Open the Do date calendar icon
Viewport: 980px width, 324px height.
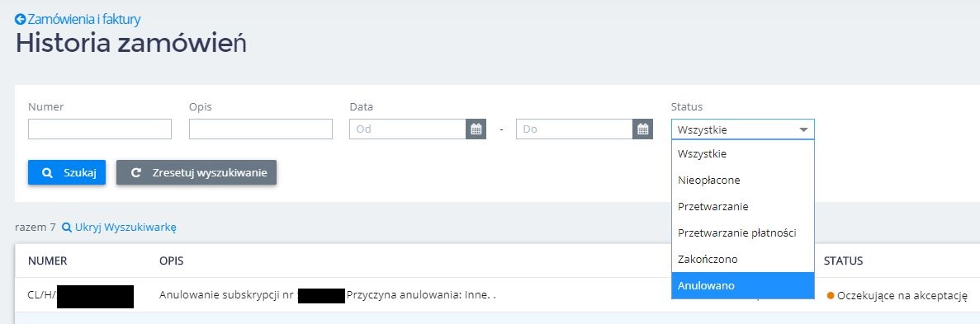642,129
